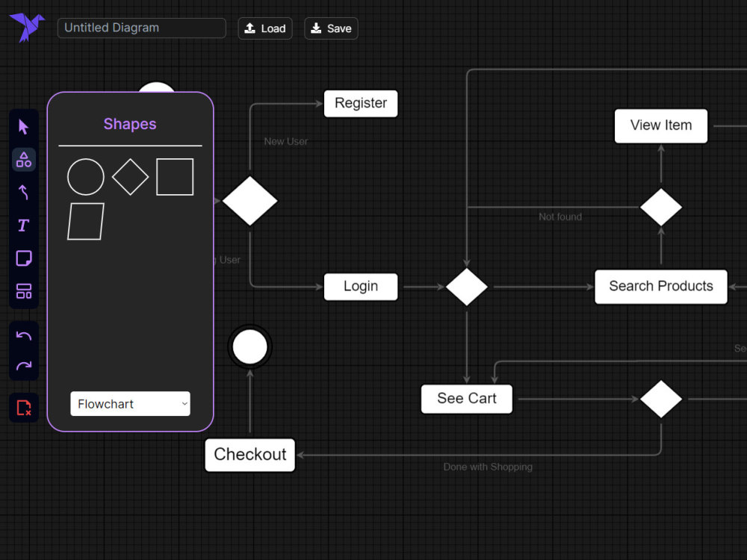Select the Login node

(x=361, y=287)
